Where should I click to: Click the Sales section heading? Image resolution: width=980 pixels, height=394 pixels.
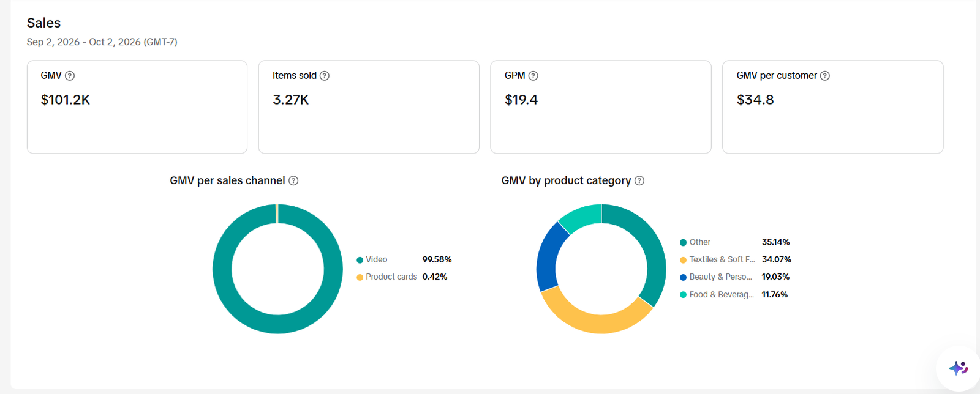pos(43,23)
